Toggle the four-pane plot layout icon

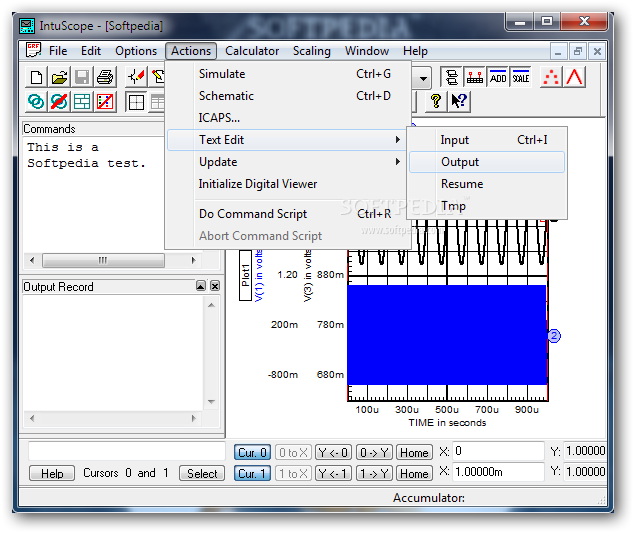click(136, 102)
